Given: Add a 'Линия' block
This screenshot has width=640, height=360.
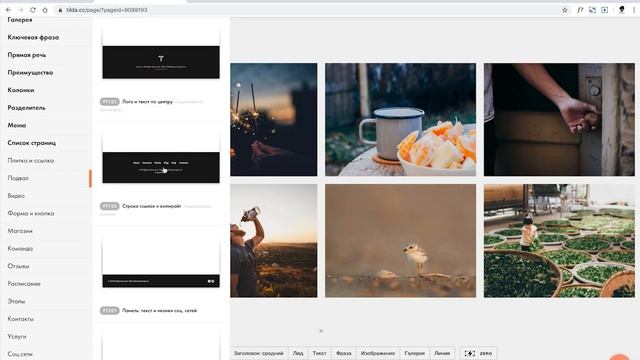Looking at the screenshot, I should point(442,353).
